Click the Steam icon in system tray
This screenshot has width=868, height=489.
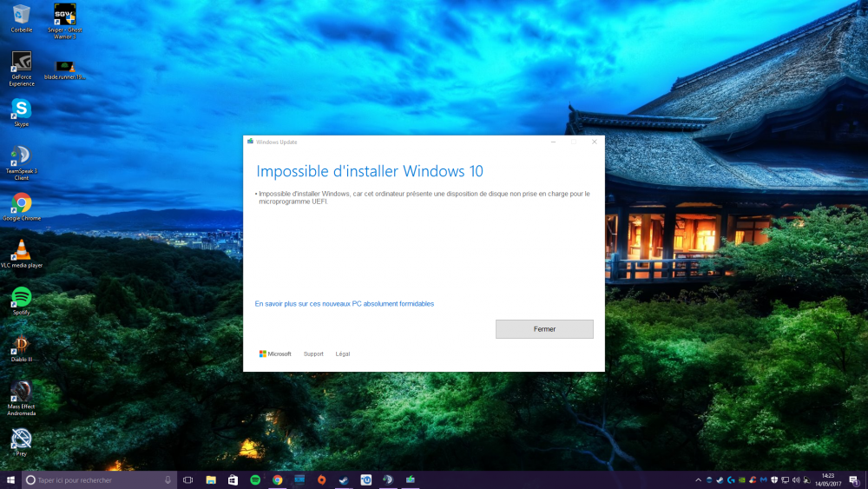point(720,480)
